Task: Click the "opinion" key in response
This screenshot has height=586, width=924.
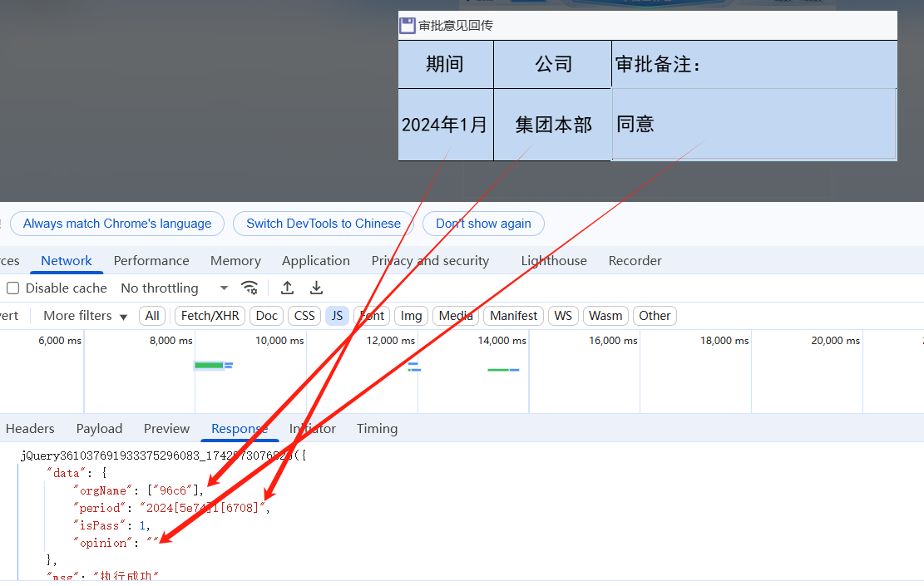Action: point(102,543)
